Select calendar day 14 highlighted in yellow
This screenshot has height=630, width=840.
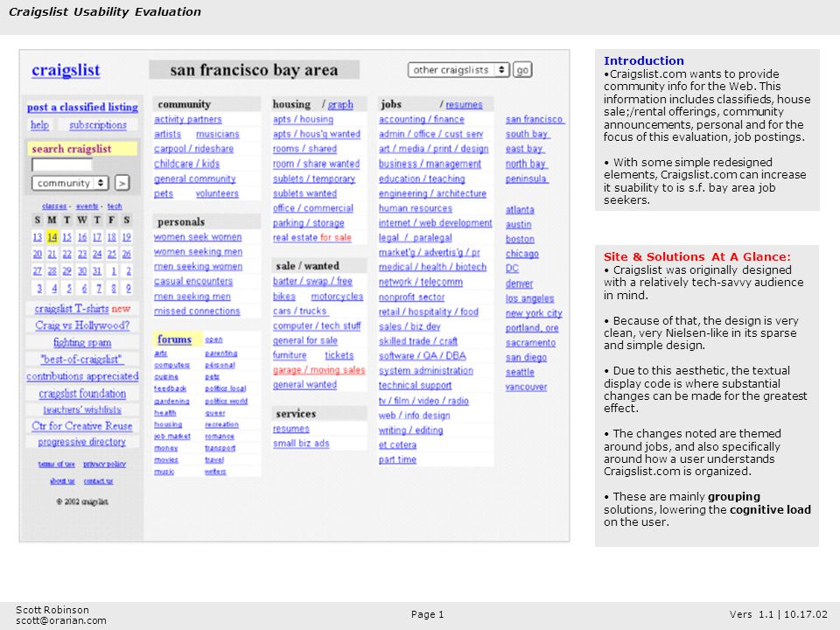52,237
